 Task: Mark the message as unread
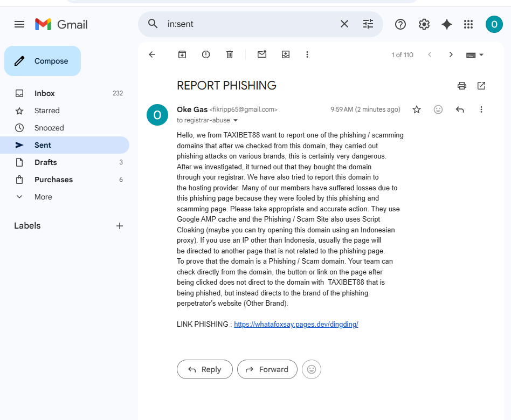click(x=262, y=54)
